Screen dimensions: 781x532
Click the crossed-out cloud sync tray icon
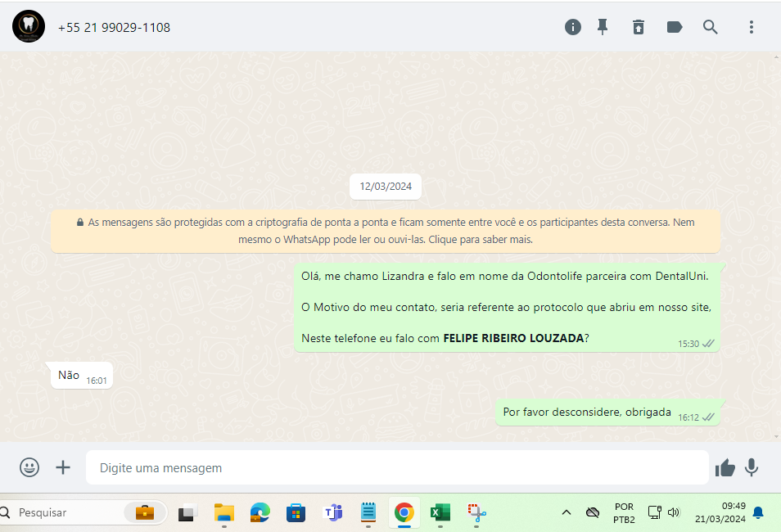(592, 512)
